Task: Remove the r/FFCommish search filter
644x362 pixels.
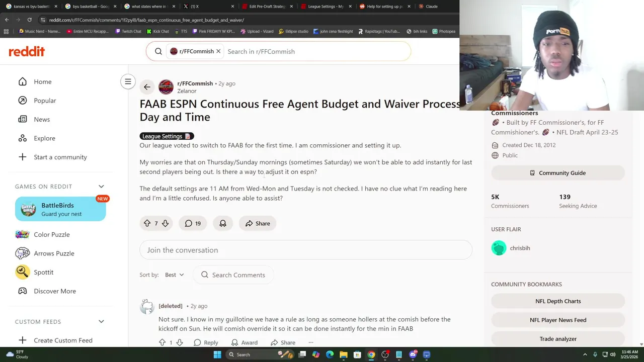Action: 218,51
